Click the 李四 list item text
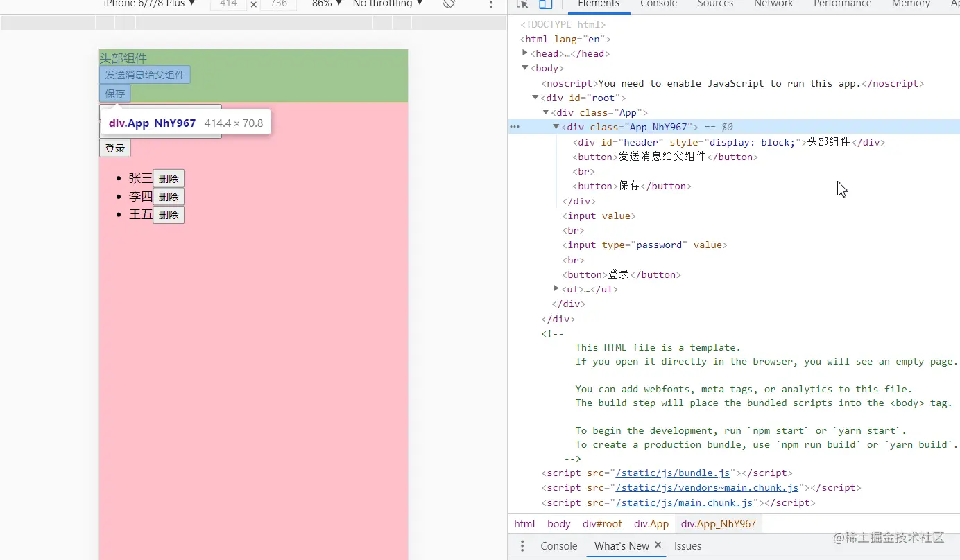 [x=140, y=196]
